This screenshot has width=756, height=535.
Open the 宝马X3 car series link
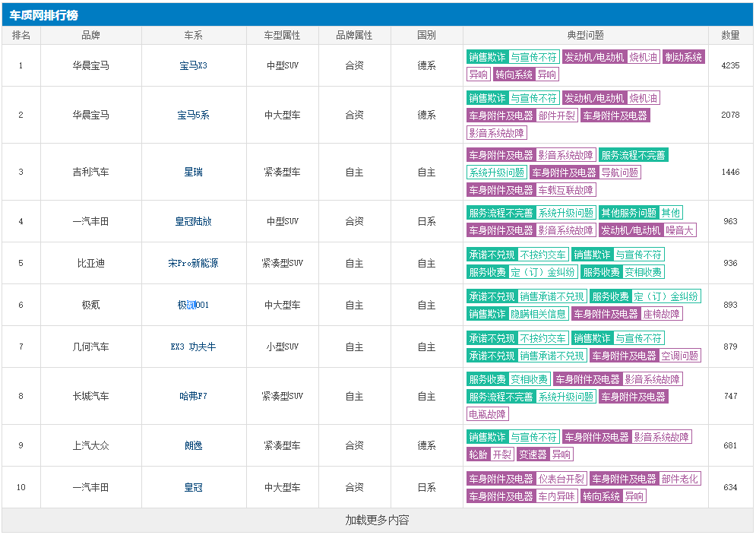tap(193, 66)
